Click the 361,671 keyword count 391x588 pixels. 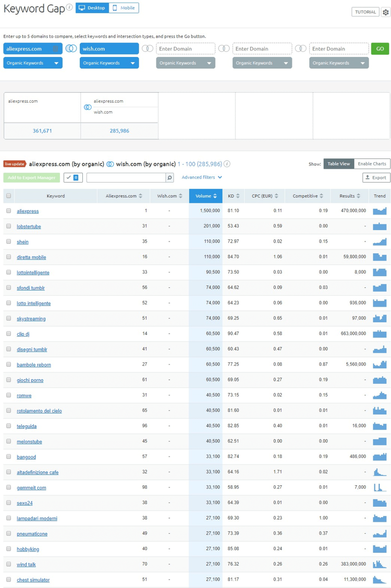(x=42, y=131)
